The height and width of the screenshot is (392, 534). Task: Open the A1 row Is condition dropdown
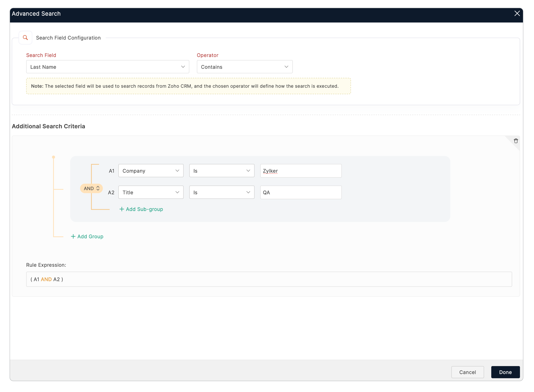click(x=222, y=171)
